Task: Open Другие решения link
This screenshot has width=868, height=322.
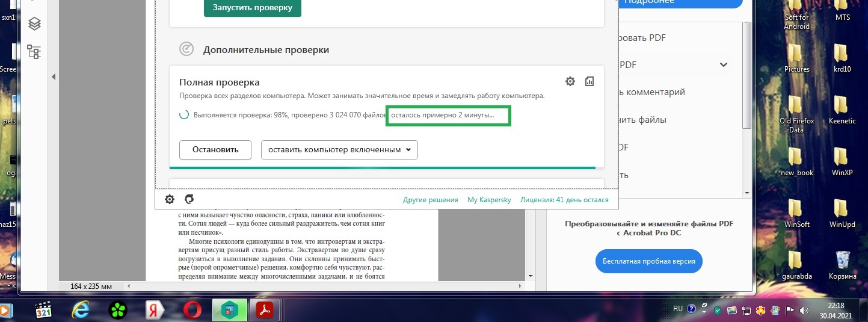Action: click(x=431, y=200)
